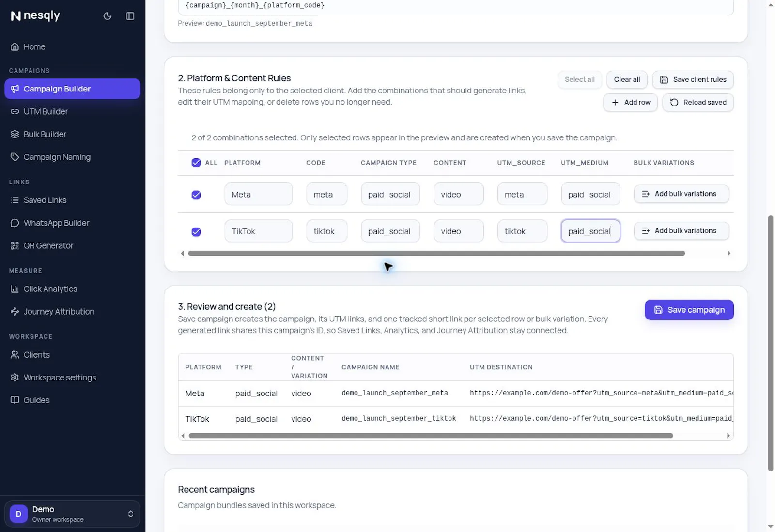Viewport: 775px width, 532px height.
Task: Toggle the ALL rows checkbox
Action: [x=196, y=163]
